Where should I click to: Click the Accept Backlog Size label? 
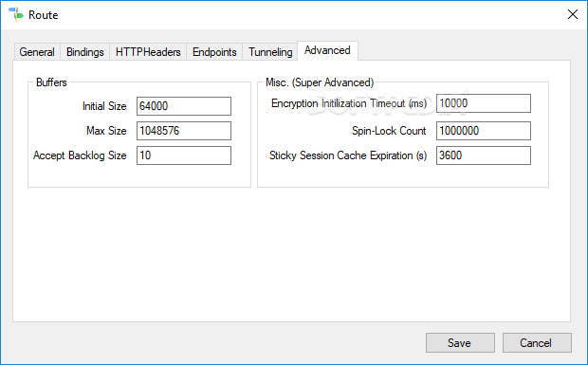click(80, 155)
